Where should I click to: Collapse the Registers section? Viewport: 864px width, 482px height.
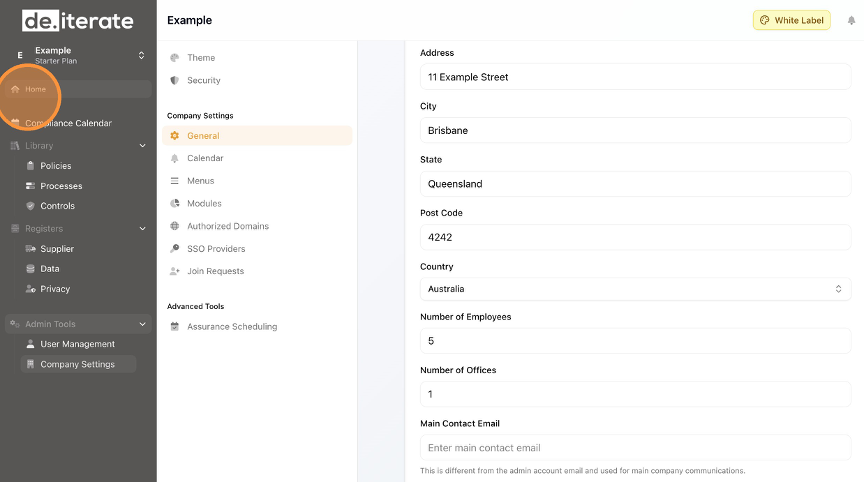tap(142, 229)
